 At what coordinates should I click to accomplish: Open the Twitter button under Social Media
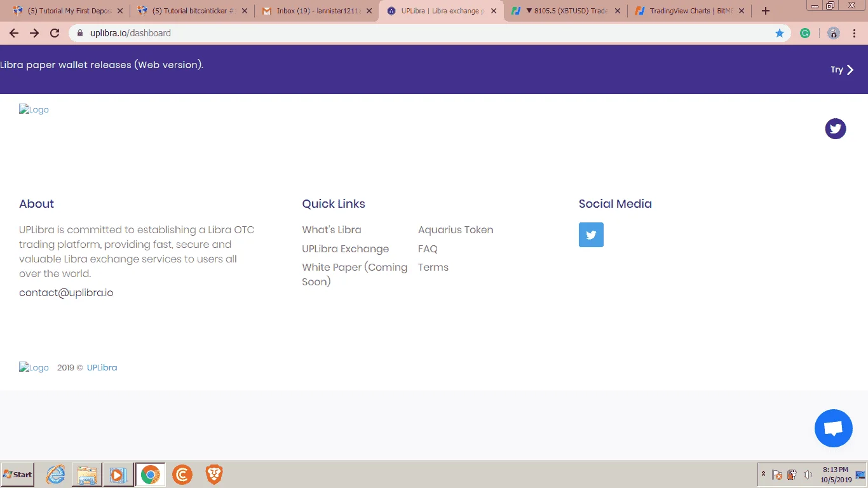(x=591, y=235)
